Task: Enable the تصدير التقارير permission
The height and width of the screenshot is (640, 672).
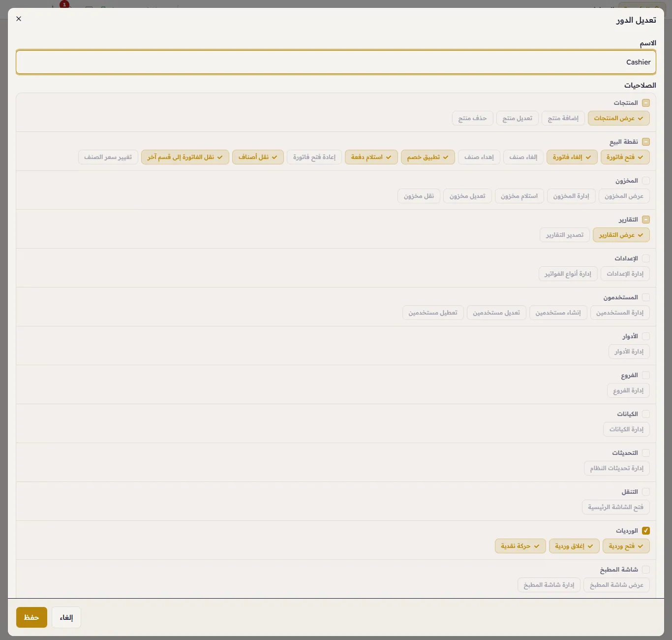Action: click(565, 235)
